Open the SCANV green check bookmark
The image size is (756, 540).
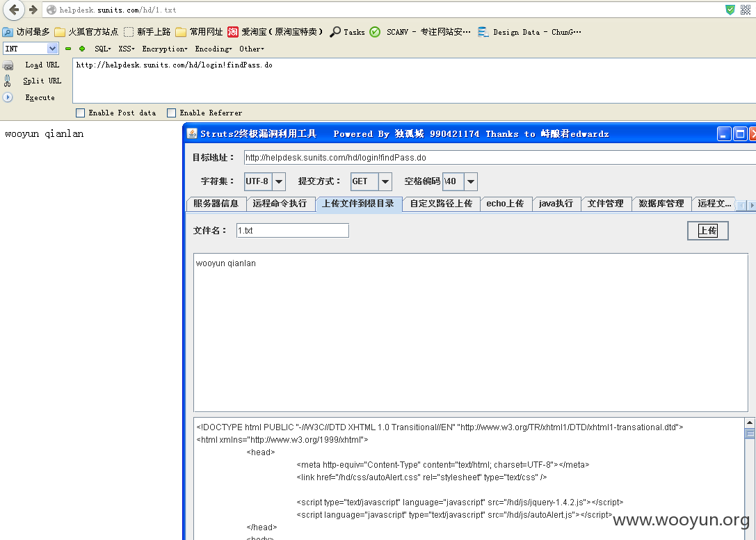[375, 32]
